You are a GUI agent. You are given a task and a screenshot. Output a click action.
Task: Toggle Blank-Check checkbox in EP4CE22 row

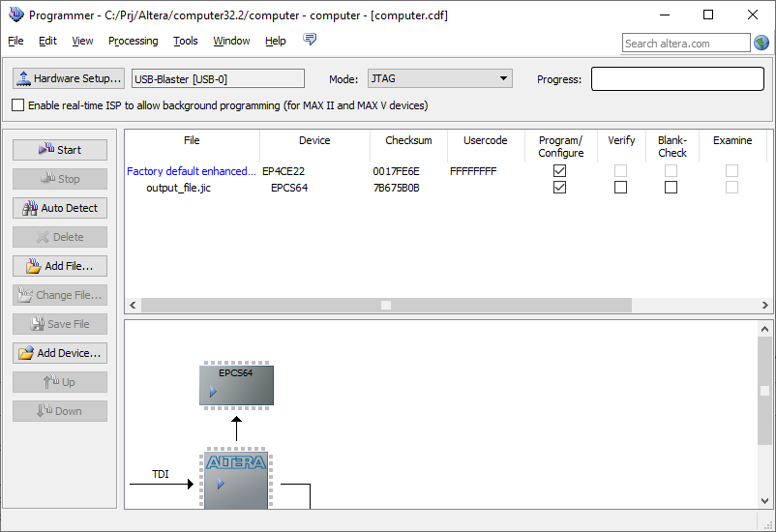672,171
